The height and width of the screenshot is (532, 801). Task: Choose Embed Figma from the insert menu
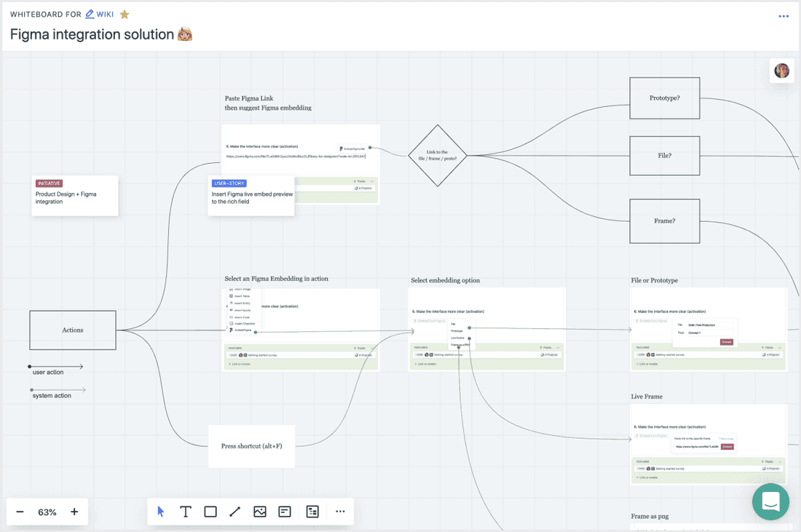pyautogui.click(x=242, y=330)
